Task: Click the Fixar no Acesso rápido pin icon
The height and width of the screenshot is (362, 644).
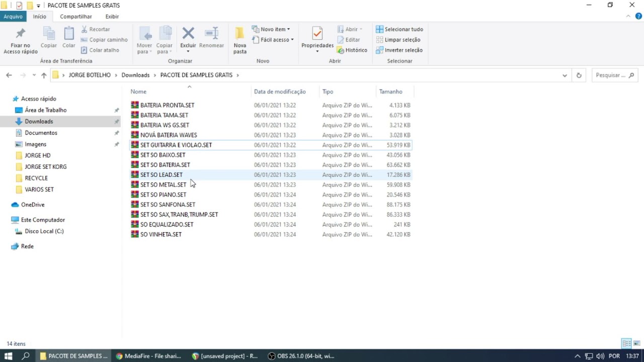Action: coord(21,34)
